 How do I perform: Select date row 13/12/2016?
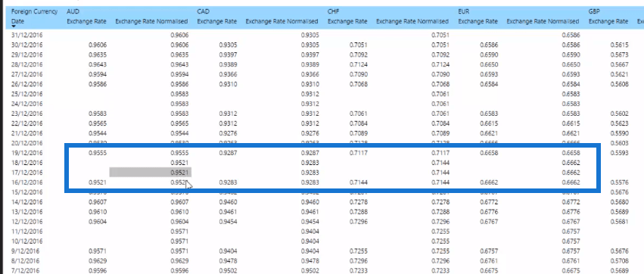point(26,212)
